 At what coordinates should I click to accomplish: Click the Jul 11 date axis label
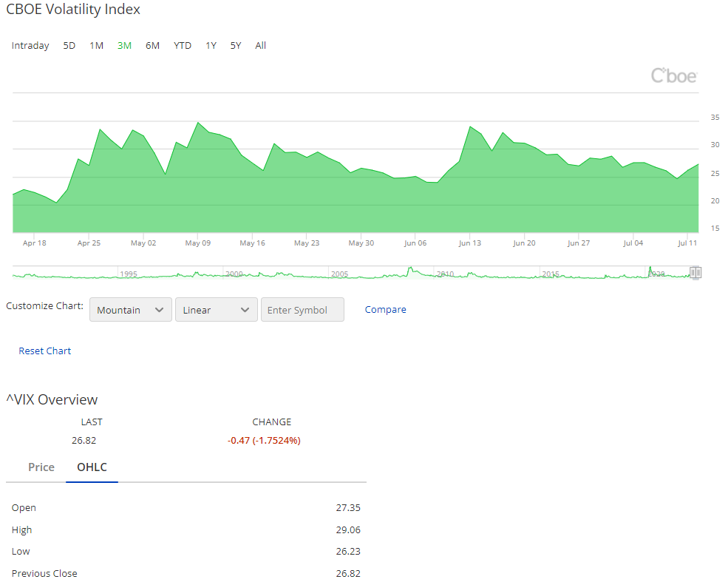tap(687, 243)
